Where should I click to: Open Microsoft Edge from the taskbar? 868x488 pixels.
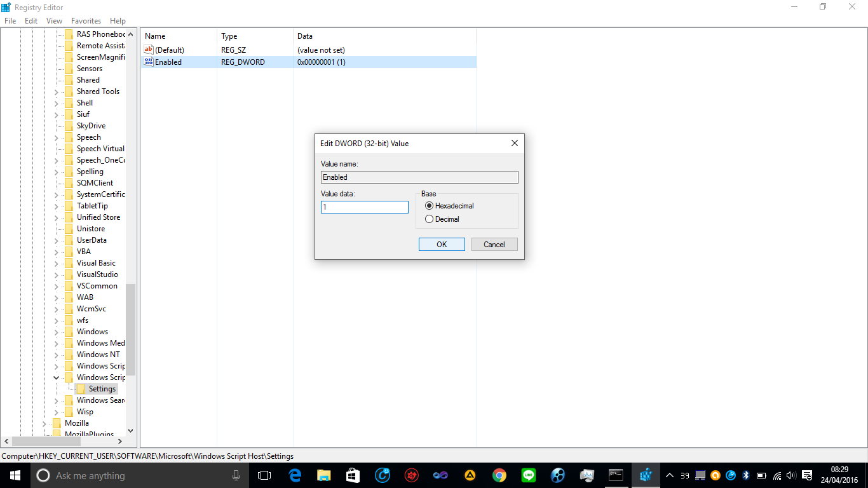point(295,475)
